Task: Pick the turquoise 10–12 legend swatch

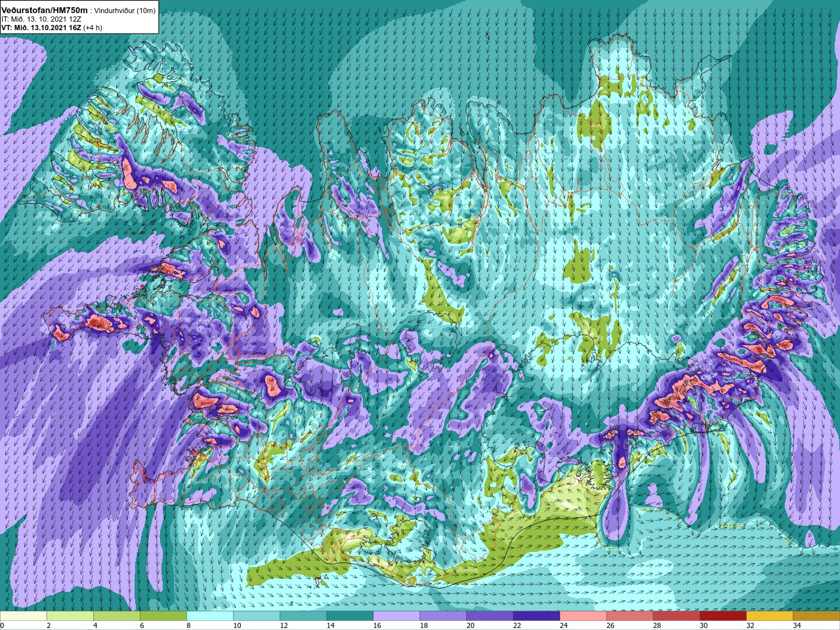Action: coord(257,616)
